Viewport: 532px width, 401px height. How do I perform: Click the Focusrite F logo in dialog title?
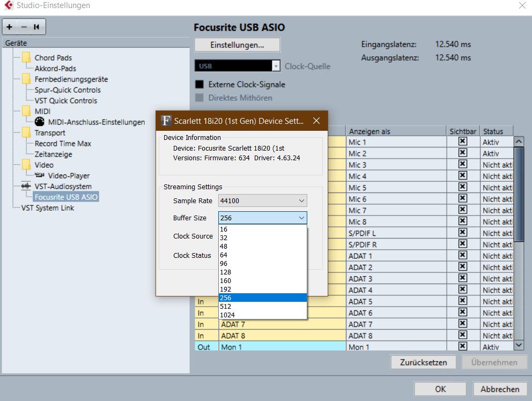(166, 121)
